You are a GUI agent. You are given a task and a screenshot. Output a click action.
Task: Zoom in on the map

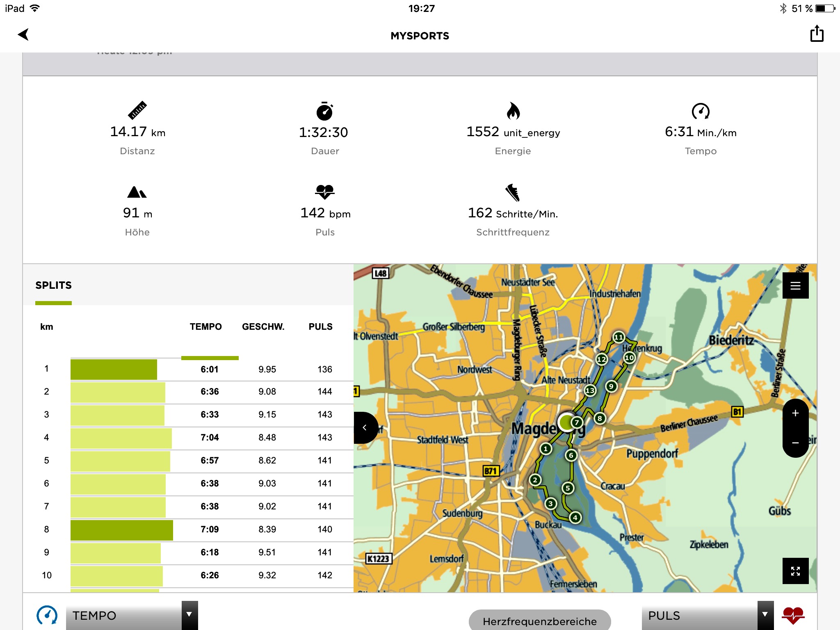point(795,413)
